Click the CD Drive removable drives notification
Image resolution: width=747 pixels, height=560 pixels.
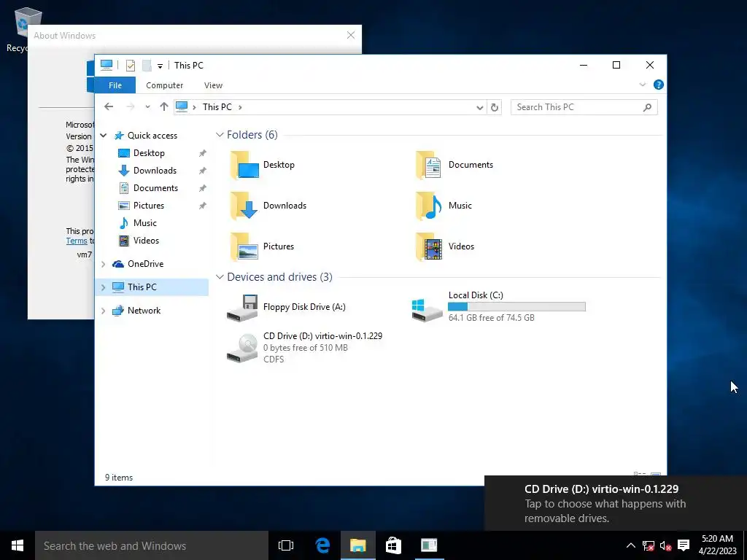pos(616,503)
